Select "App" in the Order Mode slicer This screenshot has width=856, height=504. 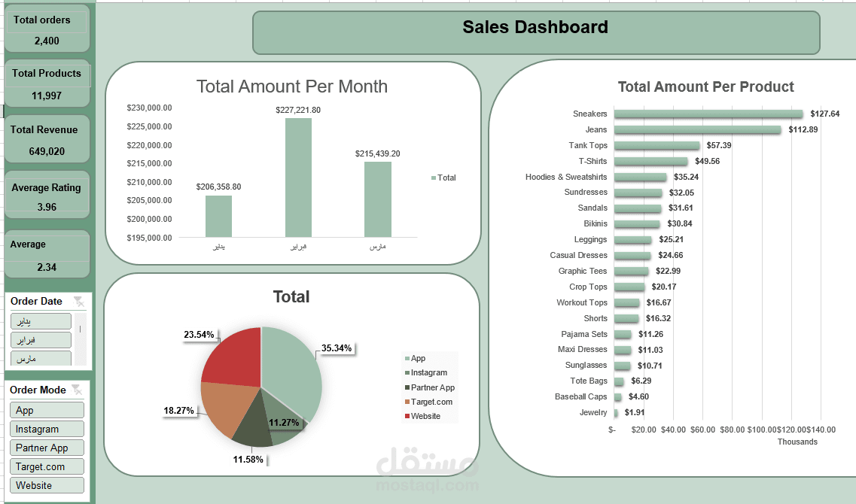pyautogui.click(x=47, y=410)
